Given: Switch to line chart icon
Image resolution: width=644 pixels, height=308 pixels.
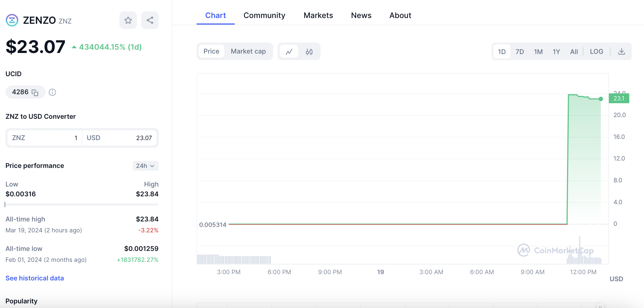Looking at the screenshot, I should [289, 52].
